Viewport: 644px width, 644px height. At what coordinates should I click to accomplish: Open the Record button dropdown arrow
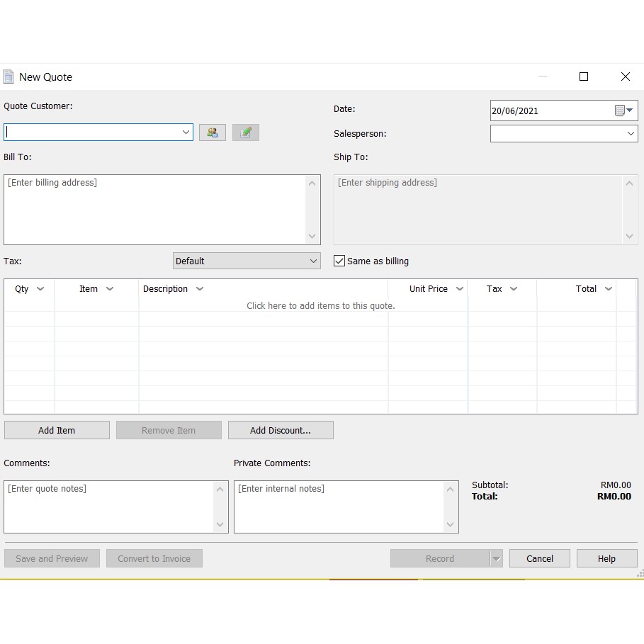[496, 558]
